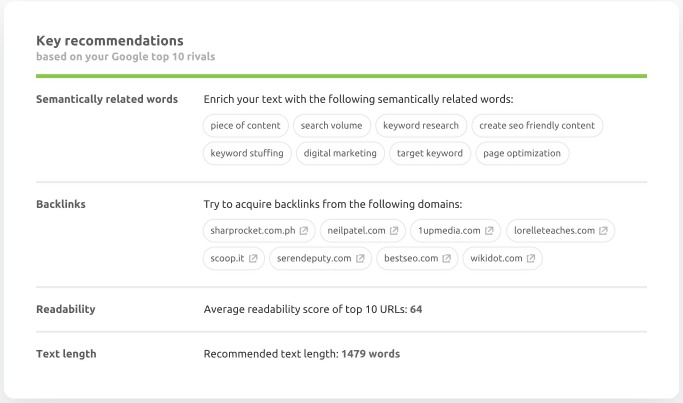Select the 'keyword stuffing' tag

pyautogui.click(x=248, y=153)
